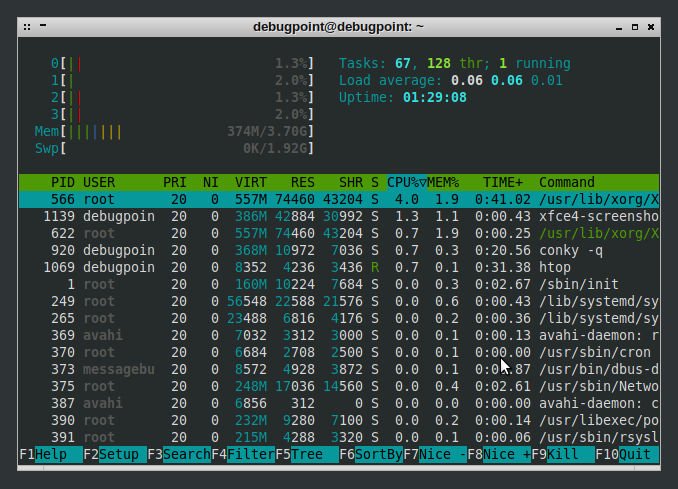Sort by the PID column header
The image size is (678, 489).
pyautogui.click(x=62, y=182)
